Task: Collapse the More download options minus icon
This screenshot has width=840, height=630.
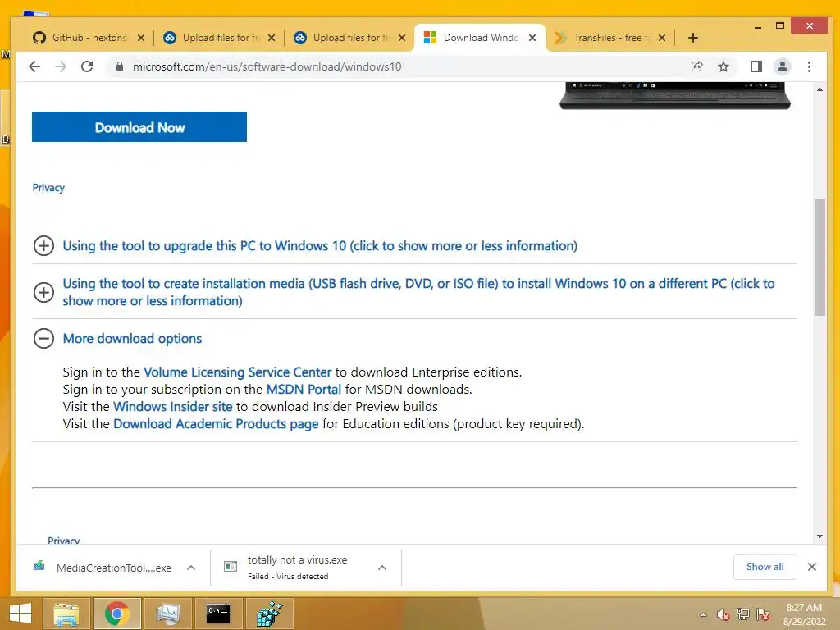Action: coord(43,339)
